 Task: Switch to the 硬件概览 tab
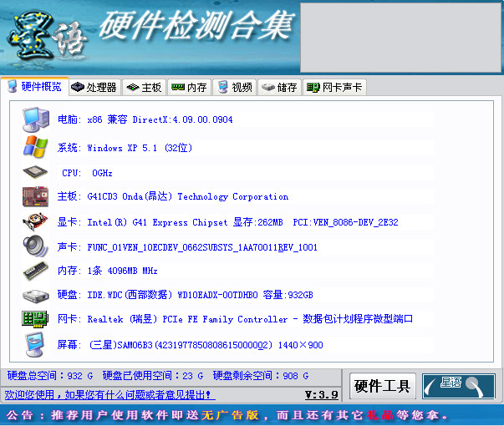(35, 87)
